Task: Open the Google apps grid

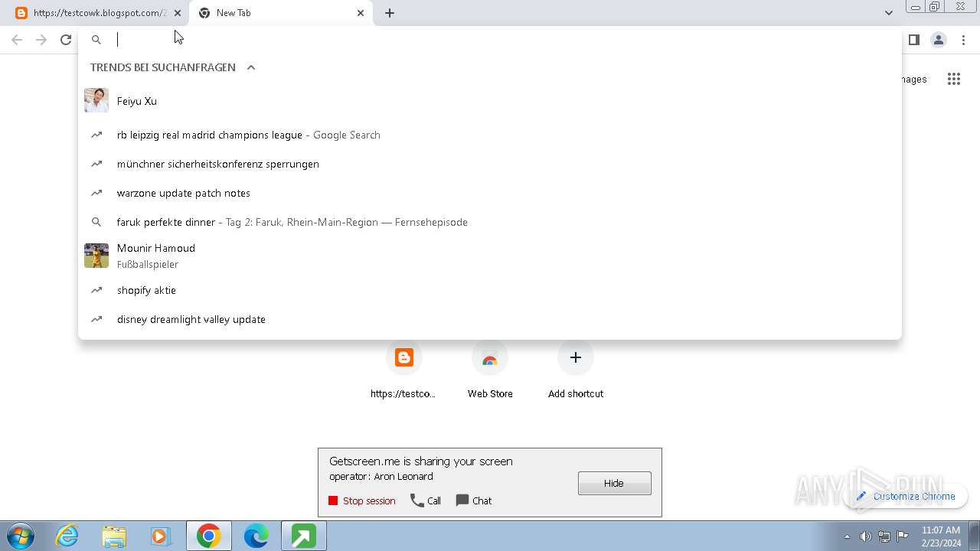Action: [953, 79]
